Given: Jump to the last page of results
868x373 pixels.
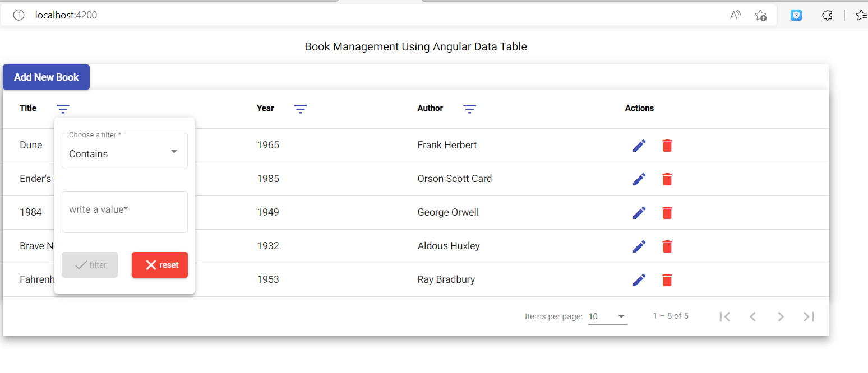Looking at the screenshot, I should click(809, 316).
